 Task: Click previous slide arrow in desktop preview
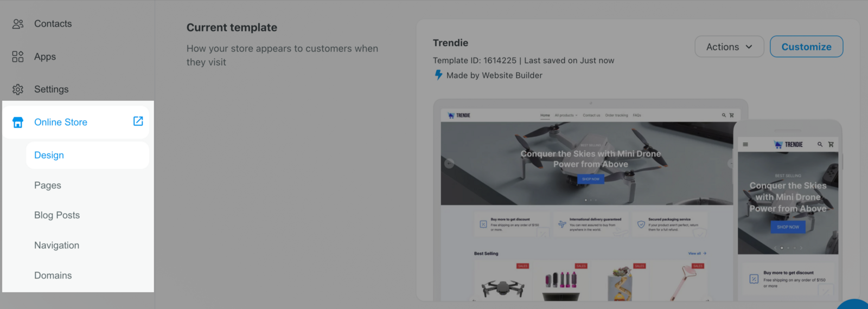click(449, 163)
